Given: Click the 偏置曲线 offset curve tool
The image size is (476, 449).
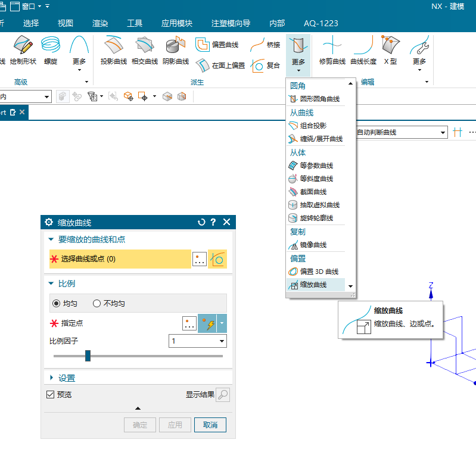Looking at the screenshot, I should pyautogui.click(x=217, y=45).
